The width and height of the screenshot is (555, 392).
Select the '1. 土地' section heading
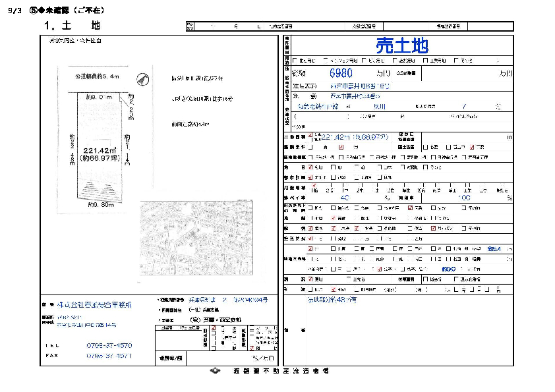72,26
